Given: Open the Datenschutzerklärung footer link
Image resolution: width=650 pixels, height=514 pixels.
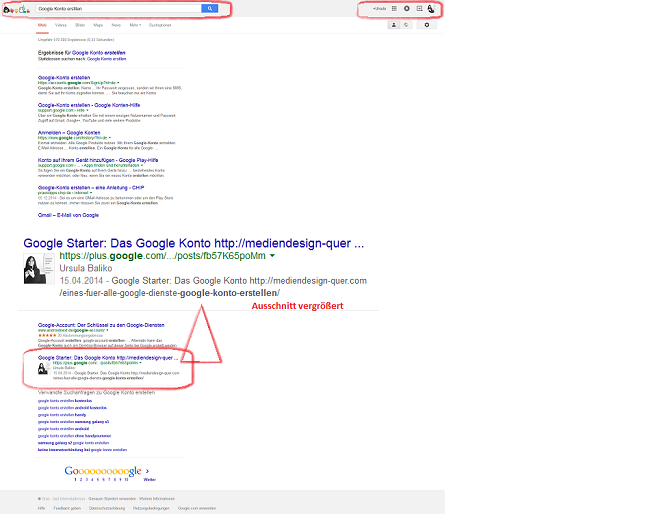Looking at the screenshot, I should [107, 508].
